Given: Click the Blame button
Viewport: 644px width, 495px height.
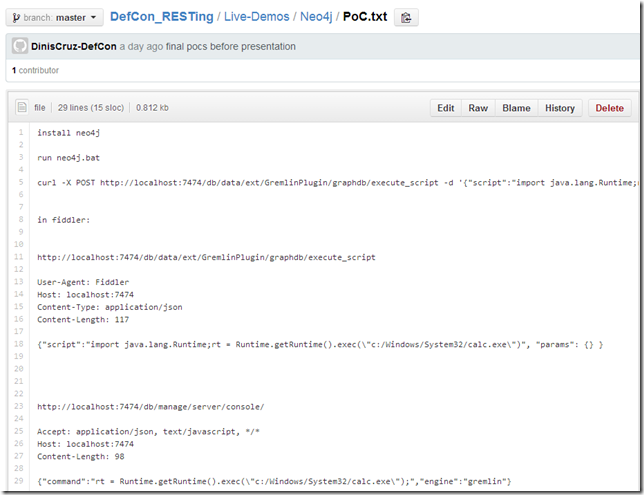Looking at the screenshot, I should [x=516, y=108].
